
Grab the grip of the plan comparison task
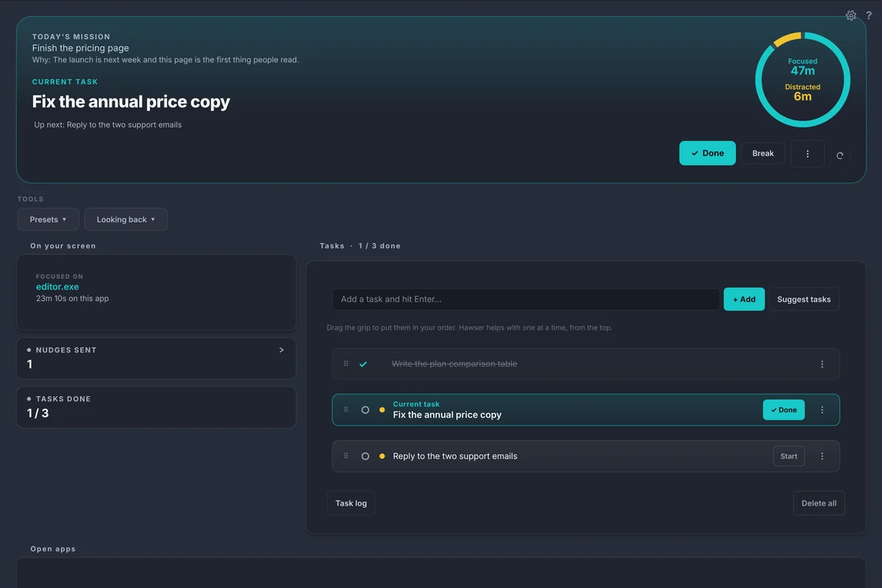pos(346,364)
